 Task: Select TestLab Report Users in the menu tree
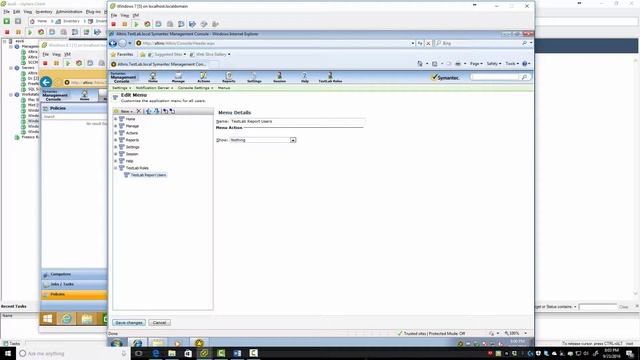pos(148,175)
